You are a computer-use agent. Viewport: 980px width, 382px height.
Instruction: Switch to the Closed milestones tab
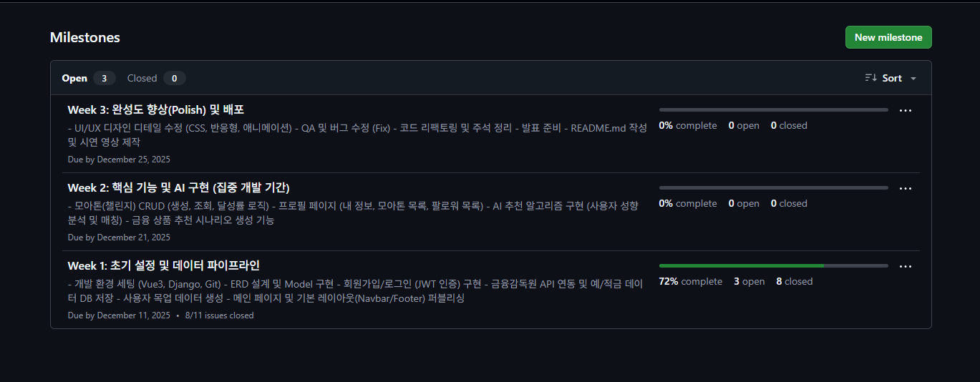click(142, 78)
